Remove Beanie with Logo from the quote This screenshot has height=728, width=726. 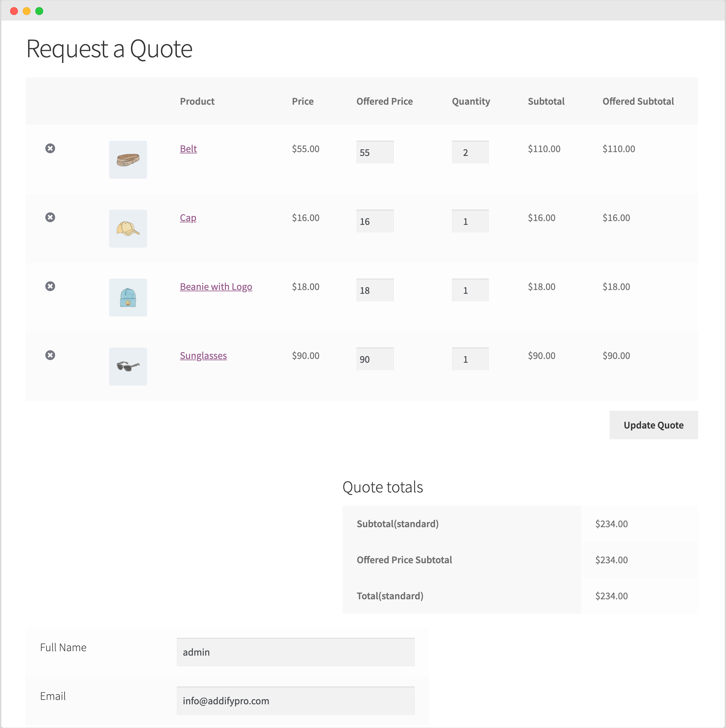pos(51,286)
